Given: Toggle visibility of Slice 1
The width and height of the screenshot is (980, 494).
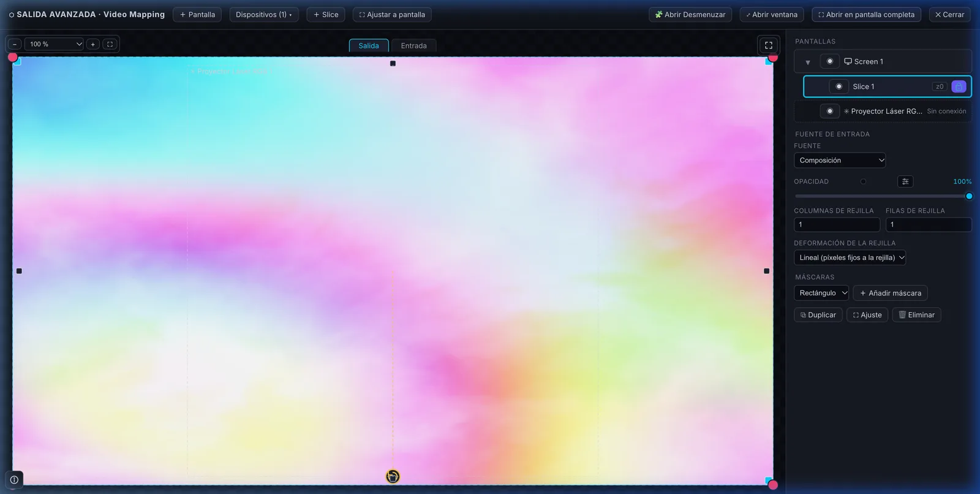Looking at the screenshot, I should tap(839, 86).
